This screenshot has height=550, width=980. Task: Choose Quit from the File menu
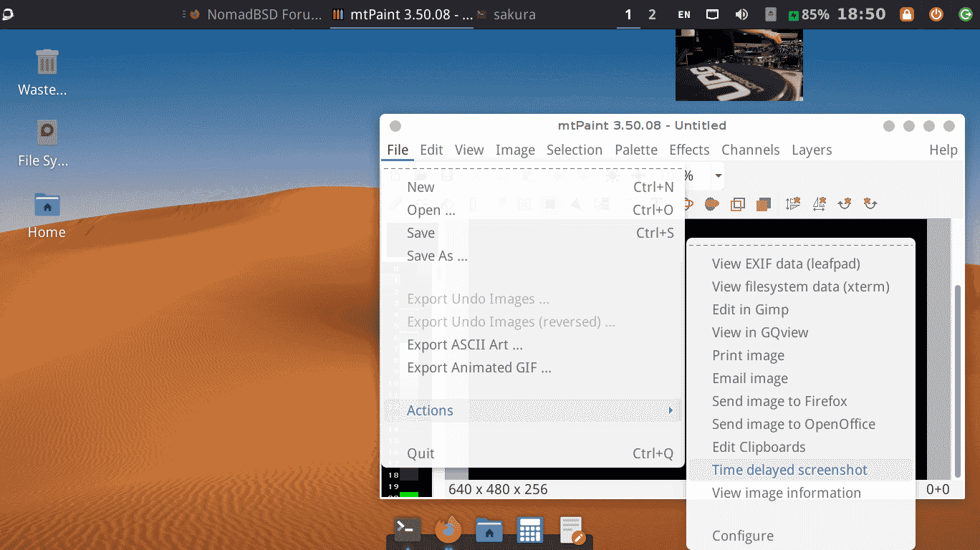(533, 453)
